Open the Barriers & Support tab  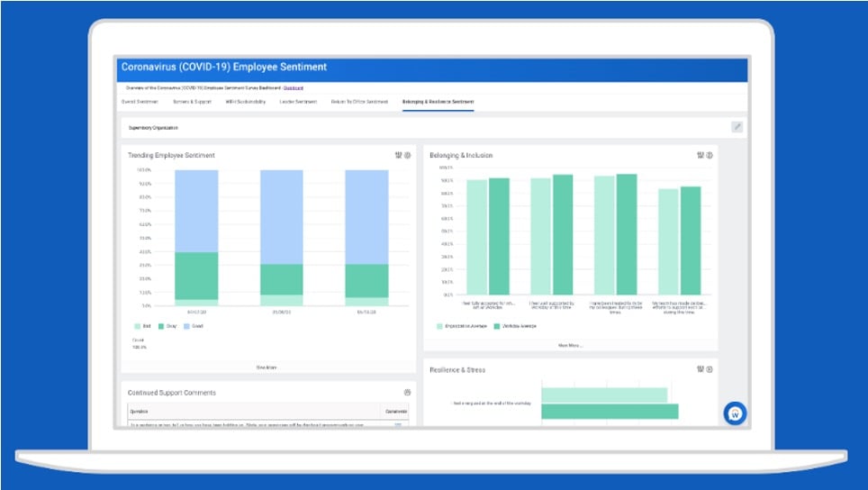192,102
